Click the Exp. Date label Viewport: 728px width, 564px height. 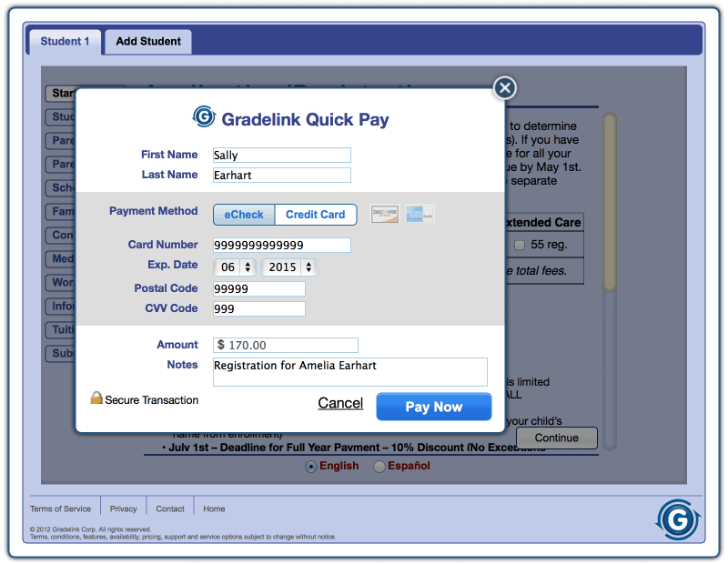173,265
